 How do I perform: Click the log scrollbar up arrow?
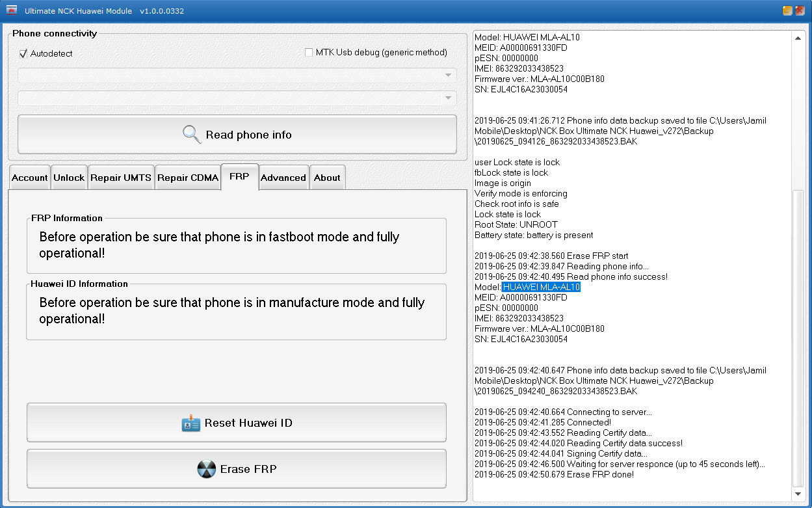click(x=798, y=38)
